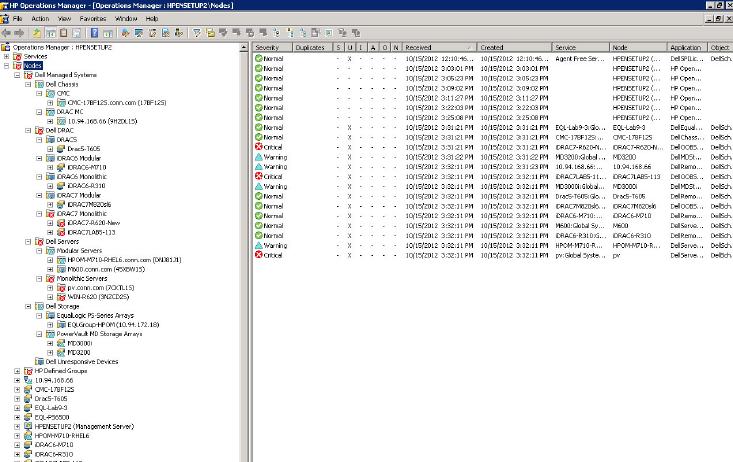Viewport: 733px width, 462px height.
Task: Collapse the Dell Storage branch
Action: click(29, 306)
